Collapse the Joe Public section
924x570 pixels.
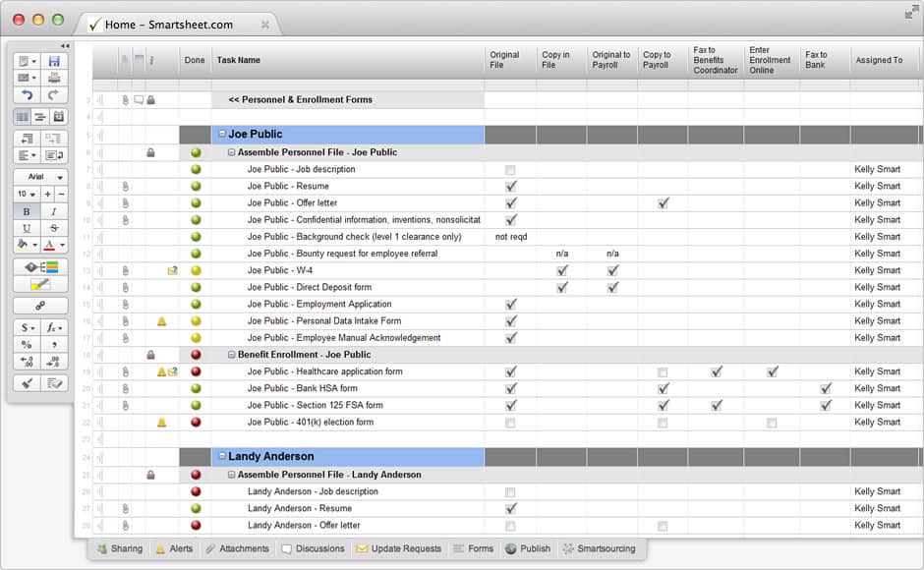click(222, 135)
